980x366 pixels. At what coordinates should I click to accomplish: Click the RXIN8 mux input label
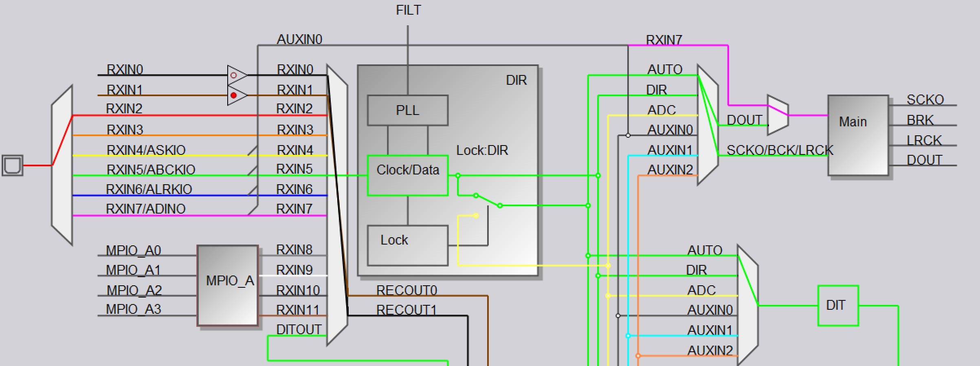(x=294, y=249)
